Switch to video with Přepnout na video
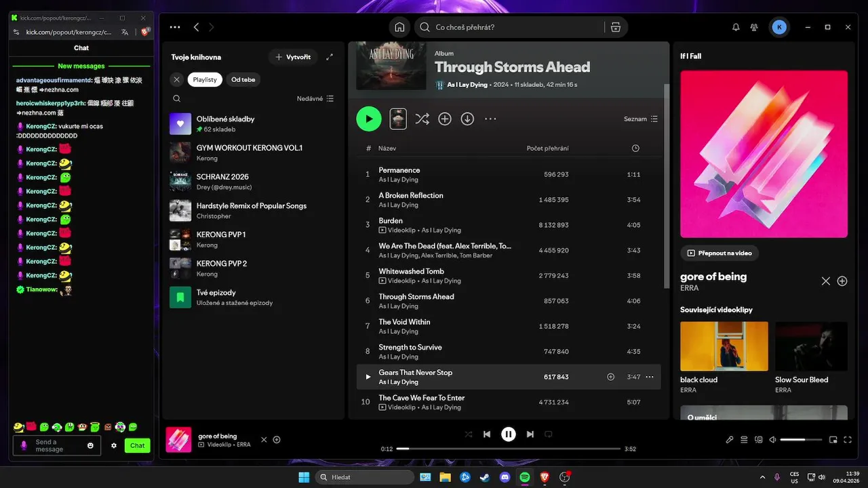This screenshot has height=488, width=868. pos(719,253)
